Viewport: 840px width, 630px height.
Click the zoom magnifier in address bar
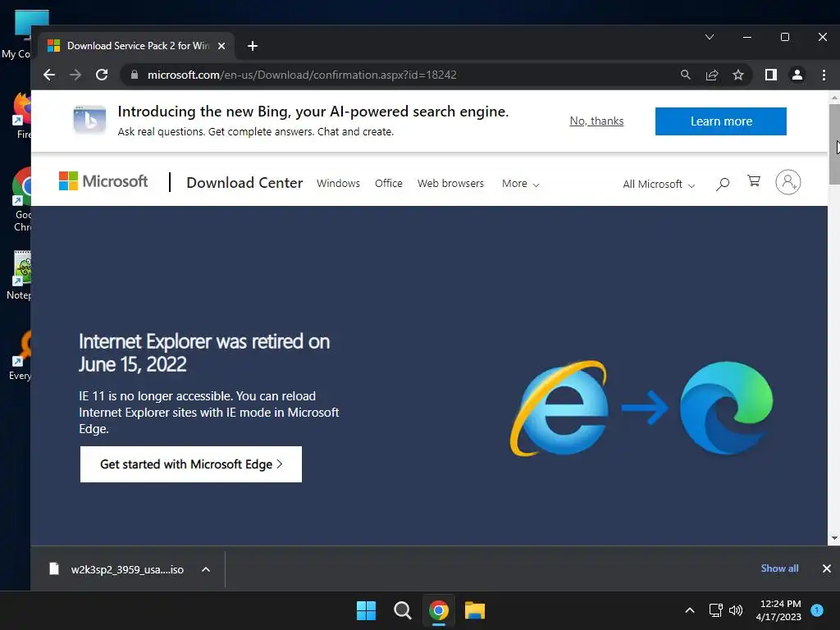point(685,75)
